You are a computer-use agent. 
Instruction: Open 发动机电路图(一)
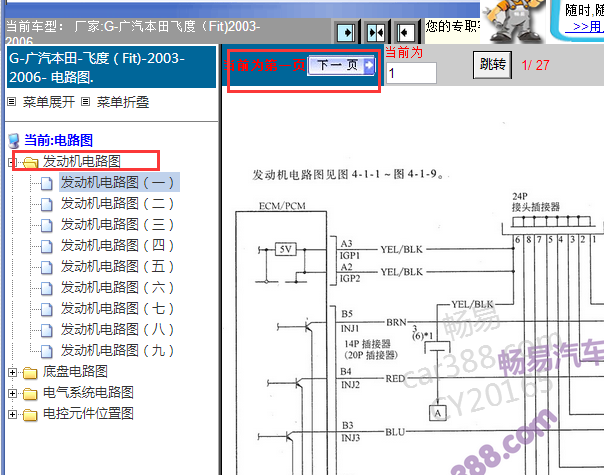[x=117, y=182]
